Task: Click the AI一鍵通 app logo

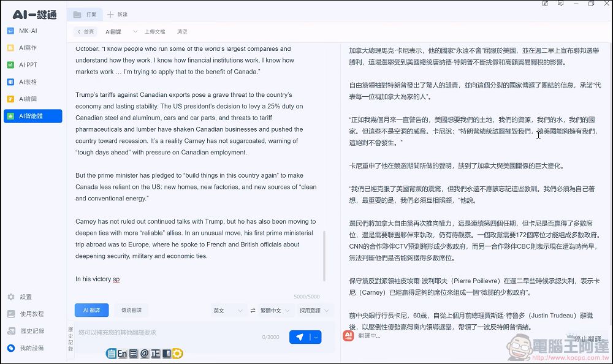Action: coord(34,15)
